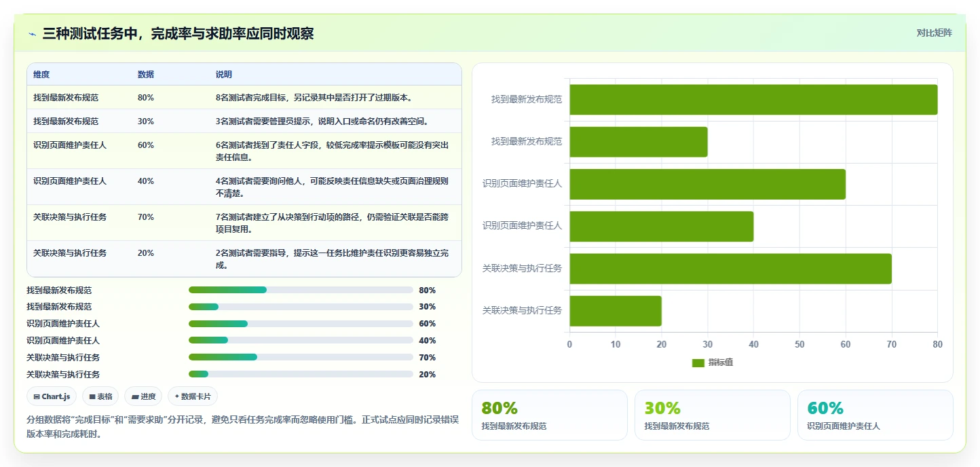Click the 数据 column header
Image resolution: width=980 pixels, height=467 pixels.
145,75
